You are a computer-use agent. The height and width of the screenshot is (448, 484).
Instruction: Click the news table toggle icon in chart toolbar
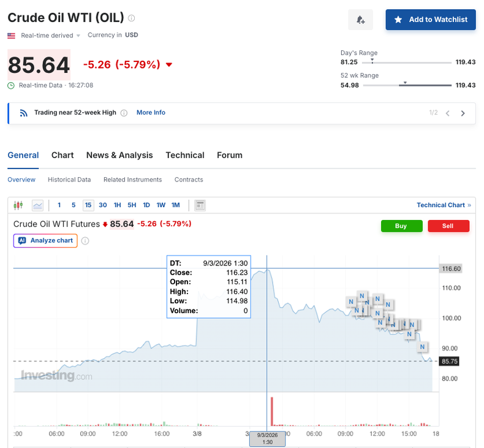[x=200, y=205]
